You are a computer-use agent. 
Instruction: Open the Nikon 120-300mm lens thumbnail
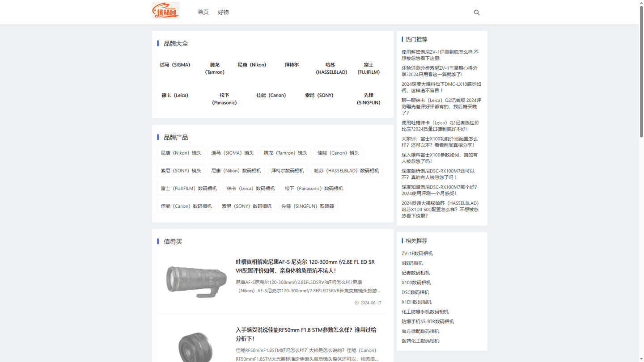pyautogui.click(x=196, y=282)
